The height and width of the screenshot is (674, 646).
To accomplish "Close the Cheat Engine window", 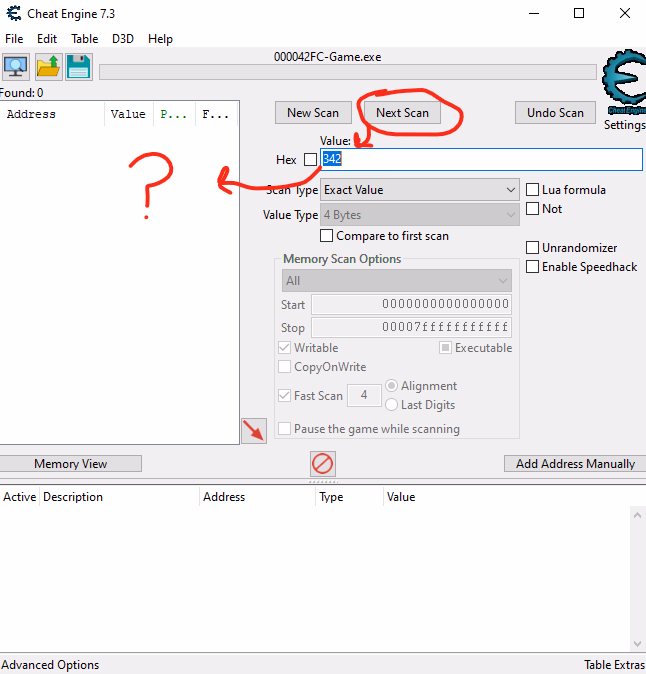I will 625,13.
